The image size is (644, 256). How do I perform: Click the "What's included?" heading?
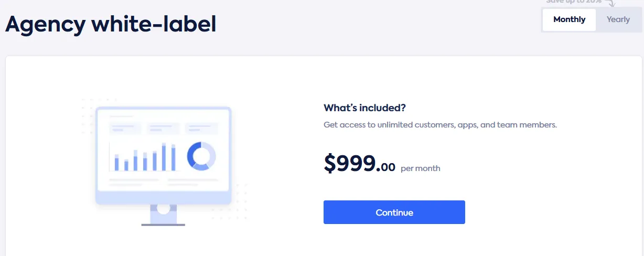click(365, 108)
